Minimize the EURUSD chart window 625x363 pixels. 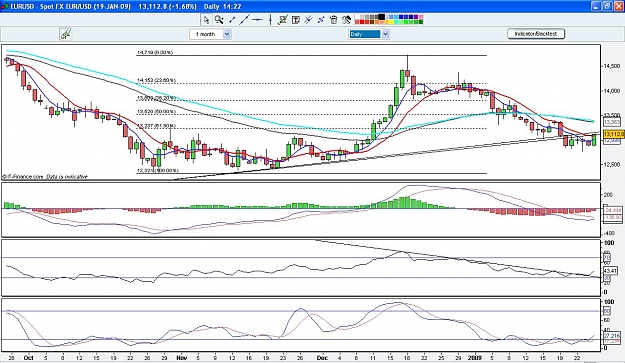point(596,6)
